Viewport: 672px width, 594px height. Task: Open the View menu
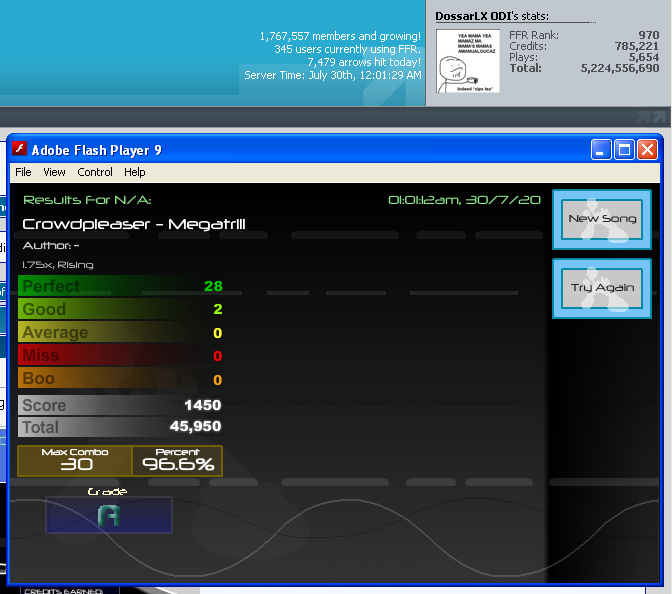(x=54, y=172)
